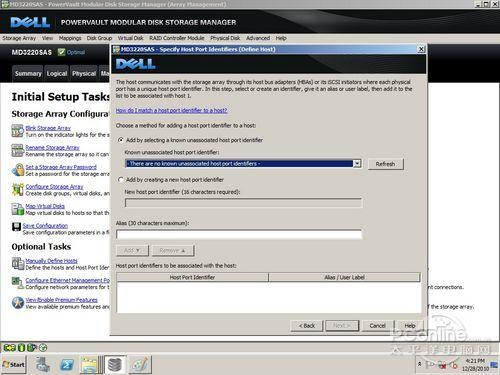This screenshot has width=500, height=375.
Task: Click the Rename Storage Array icon
Action: [x=17, y=151]
